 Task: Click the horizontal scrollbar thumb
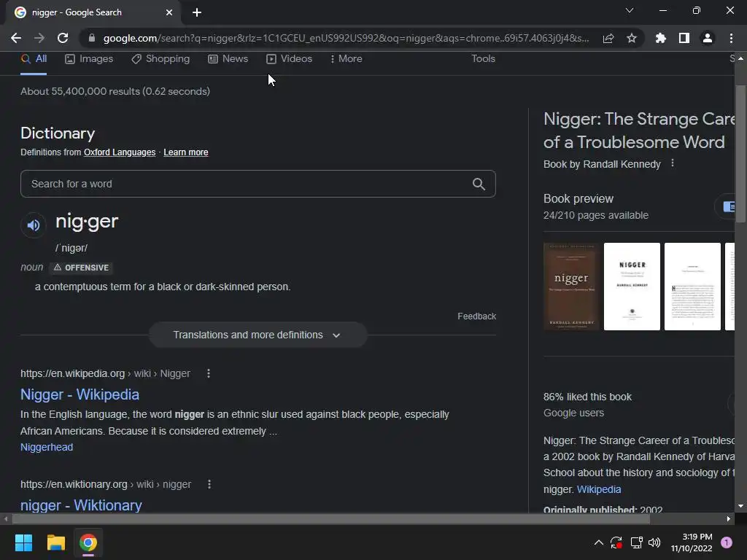click(x=331, y=518)
